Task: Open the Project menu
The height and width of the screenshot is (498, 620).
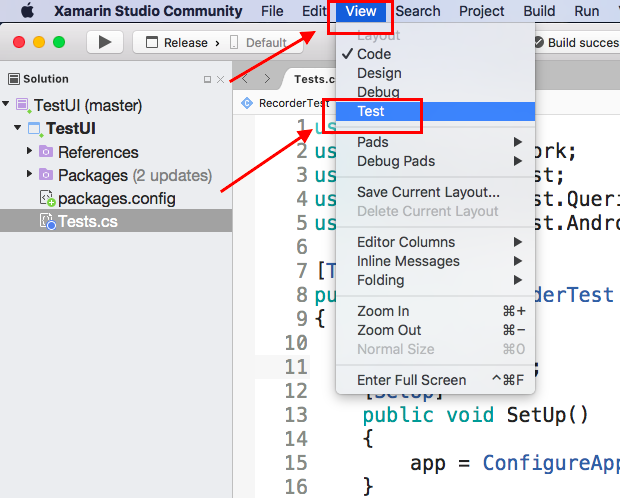Action: point(482,11)
